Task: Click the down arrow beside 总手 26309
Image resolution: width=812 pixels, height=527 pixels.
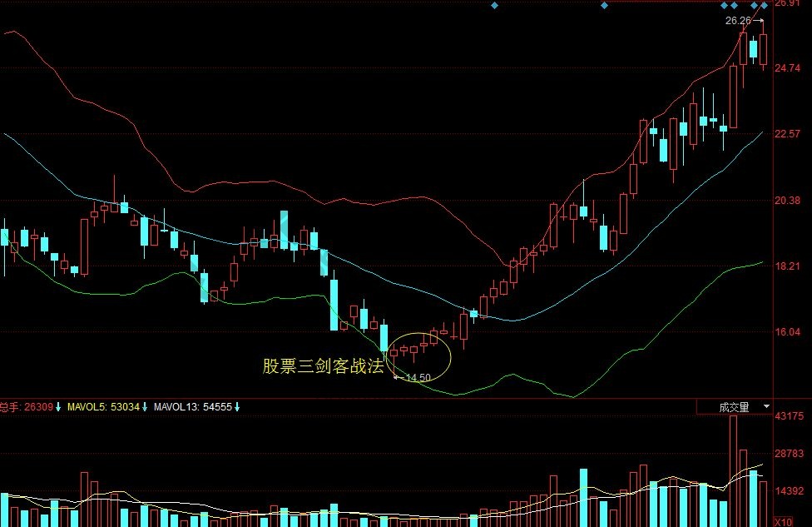Action: [58, 407]
